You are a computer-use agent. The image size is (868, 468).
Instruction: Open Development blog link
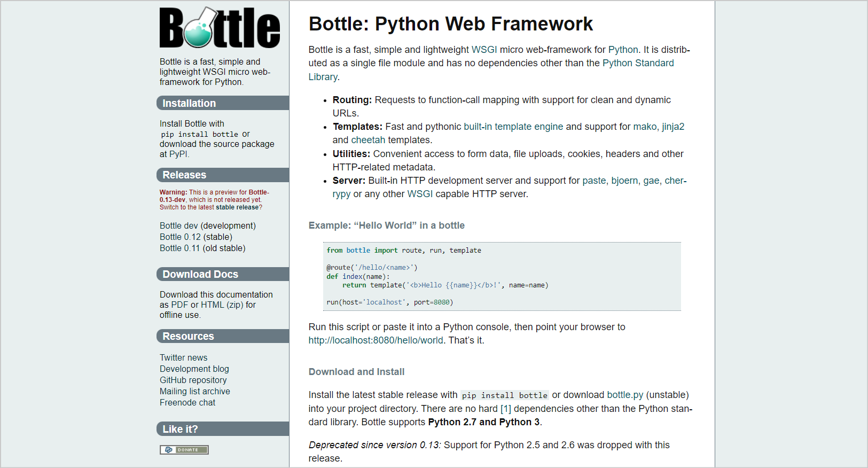(x=194, y=369)
